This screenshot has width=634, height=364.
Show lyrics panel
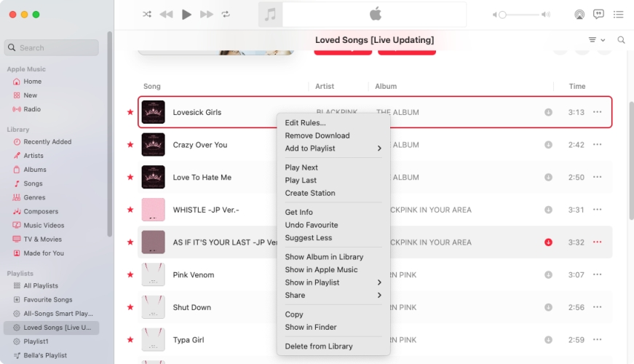click(x=598, y=14)
